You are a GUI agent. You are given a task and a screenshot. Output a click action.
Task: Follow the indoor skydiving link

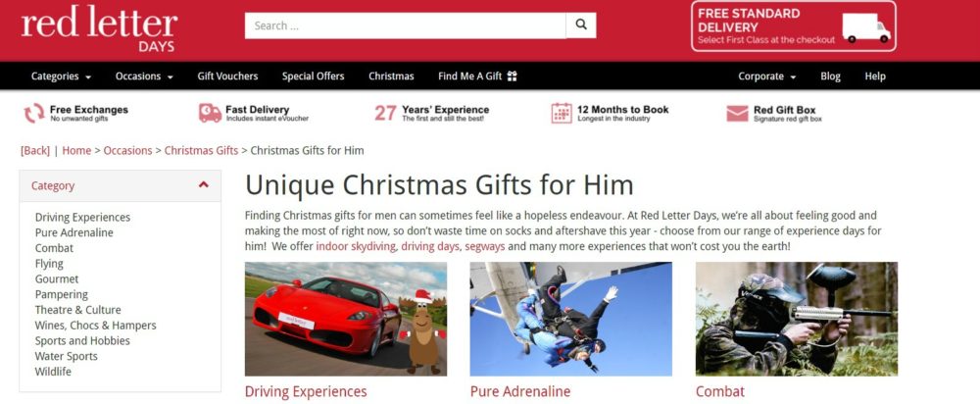tap(356, 246)
